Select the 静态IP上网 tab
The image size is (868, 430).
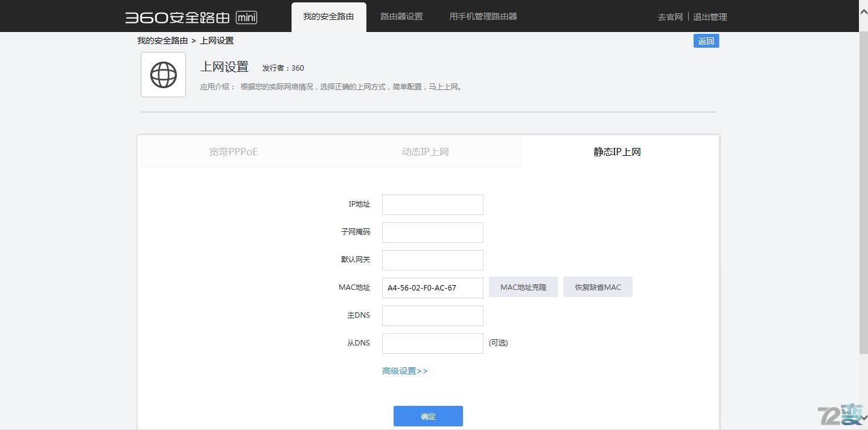pos(617,152)
